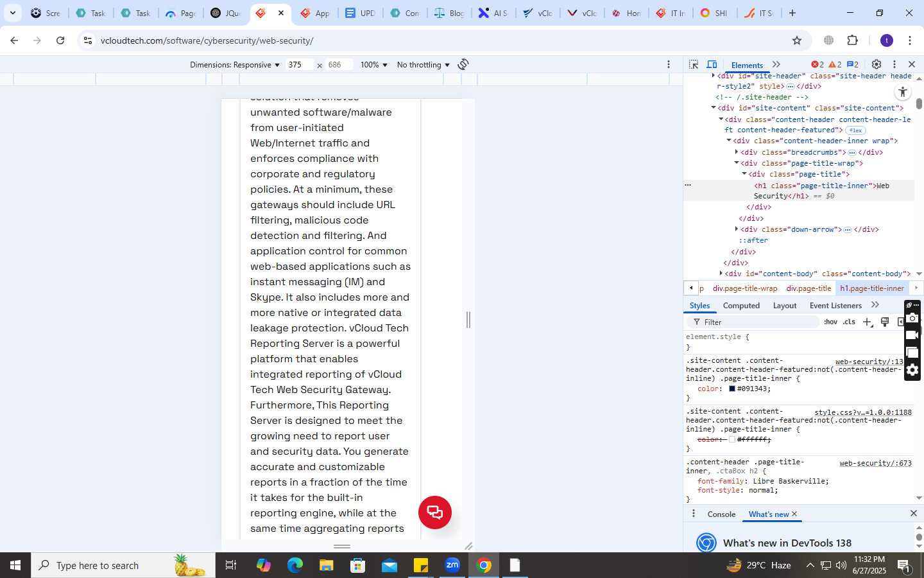Click the orange warnings count badge
924x578 pixels.
pos(835,64)
